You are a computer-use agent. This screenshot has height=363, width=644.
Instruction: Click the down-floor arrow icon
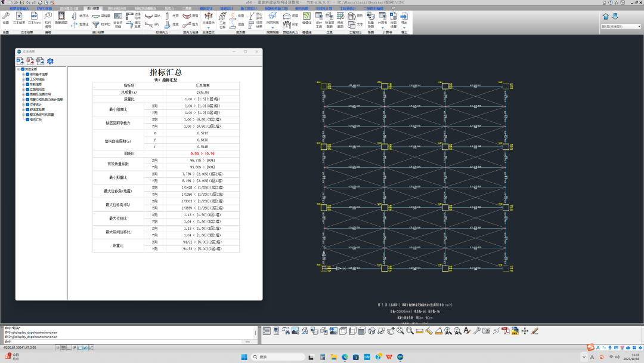[x=615, y=17]
